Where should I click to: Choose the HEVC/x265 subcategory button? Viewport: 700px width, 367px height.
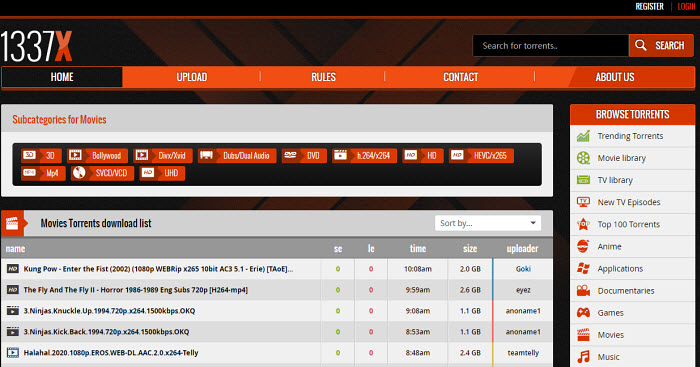pyautogui.click(x=481, y=155)
